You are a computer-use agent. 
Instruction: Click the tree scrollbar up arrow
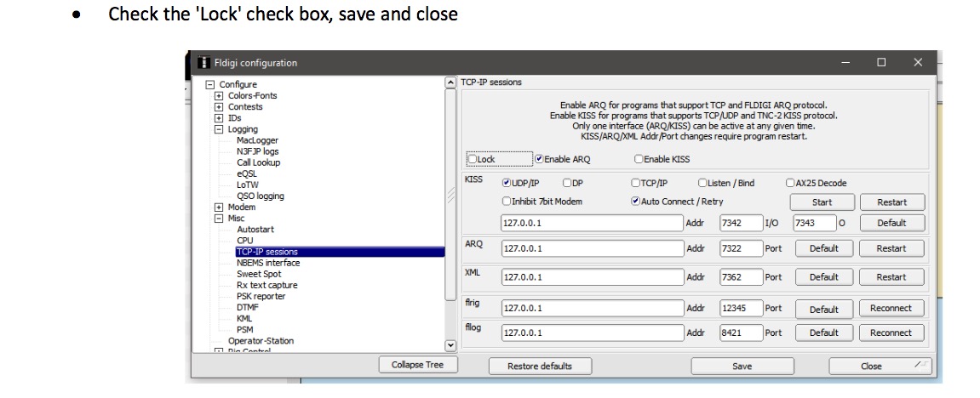450,82
